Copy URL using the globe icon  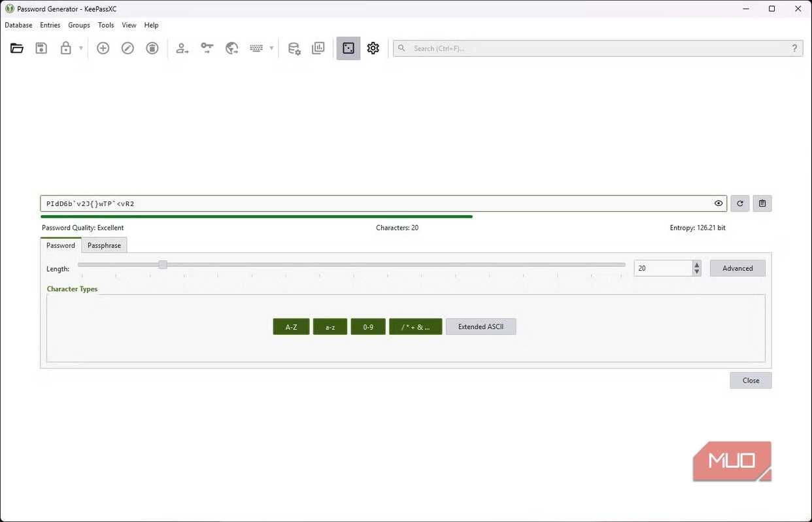[232, 48]
